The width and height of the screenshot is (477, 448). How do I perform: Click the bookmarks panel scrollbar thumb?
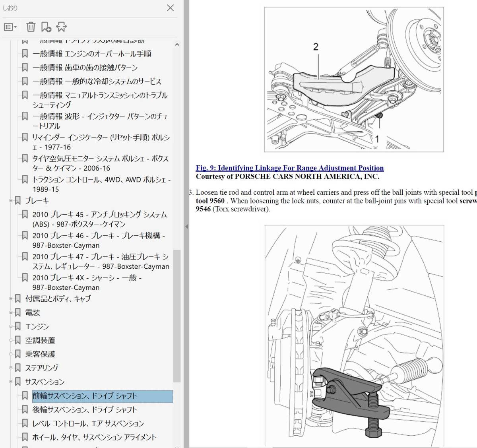(177, 316)
